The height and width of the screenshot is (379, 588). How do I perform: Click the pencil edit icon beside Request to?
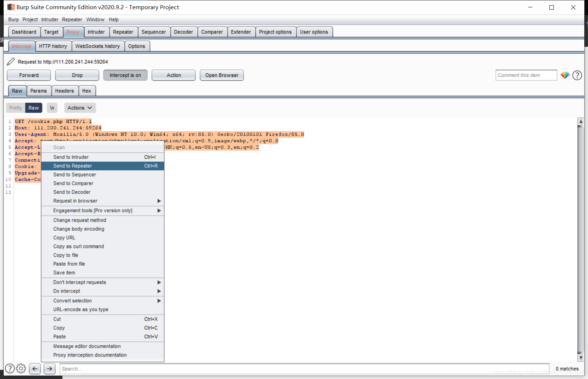(x=11, y=61)
